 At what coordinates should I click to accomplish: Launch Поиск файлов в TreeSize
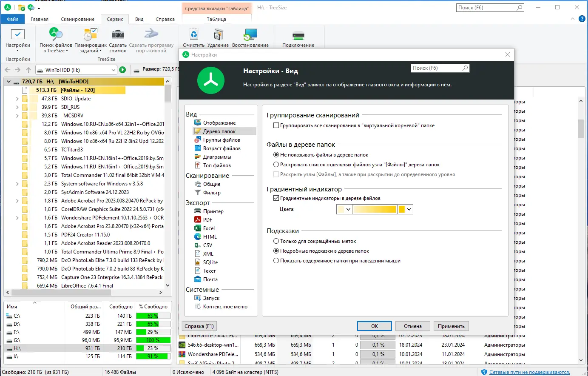tap(55, 40)
